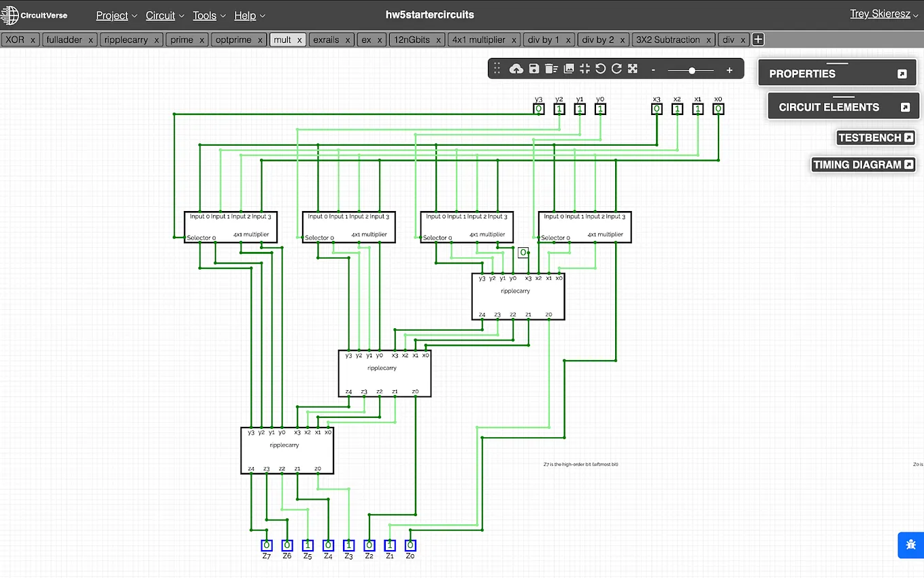The height and width of the screenshot is (578, 924).
Task: Open the Save Online cloud icon
Action: click(516, 69)
